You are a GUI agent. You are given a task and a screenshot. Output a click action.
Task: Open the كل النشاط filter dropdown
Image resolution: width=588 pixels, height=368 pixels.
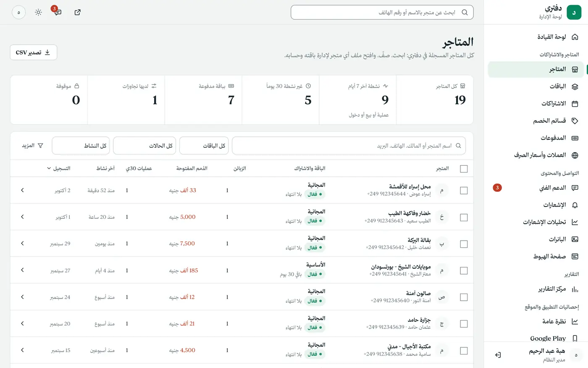click(x=81, y=146)
